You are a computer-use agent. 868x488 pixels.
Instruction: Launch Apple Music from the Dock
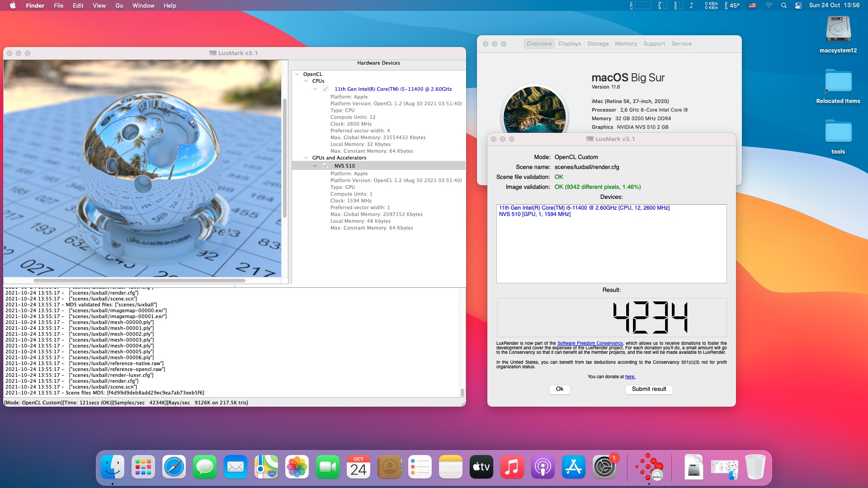pos(512,467)
